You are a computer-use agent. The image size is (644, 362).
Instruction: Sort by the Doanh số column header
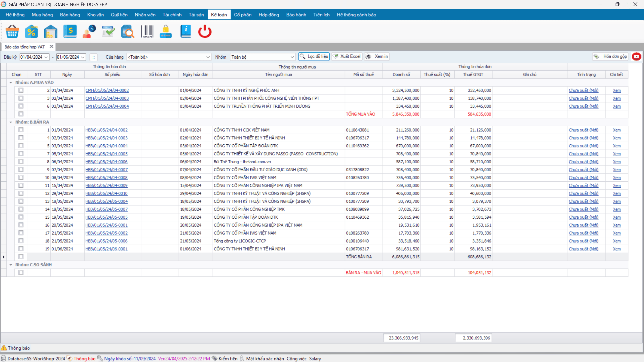[x=401, y=74]
